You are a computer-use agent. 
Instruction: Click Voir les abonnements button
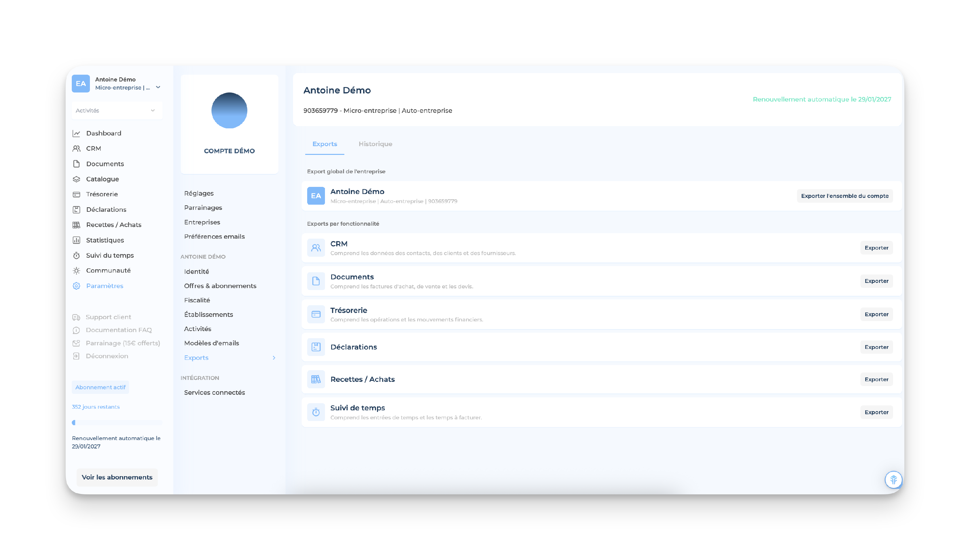pyautogui.click(x=117, y=477)
